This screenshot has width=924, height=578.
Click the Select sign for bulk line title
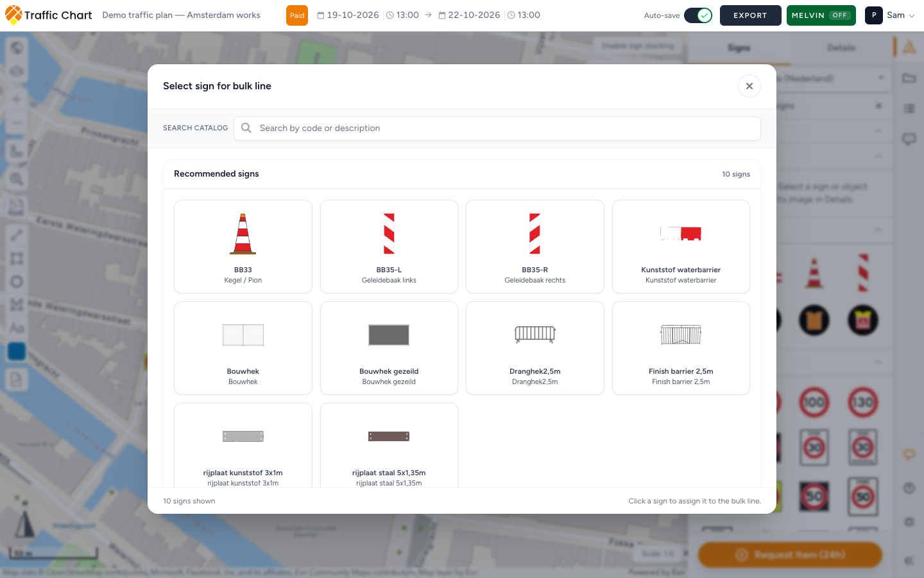coord(217,86)
